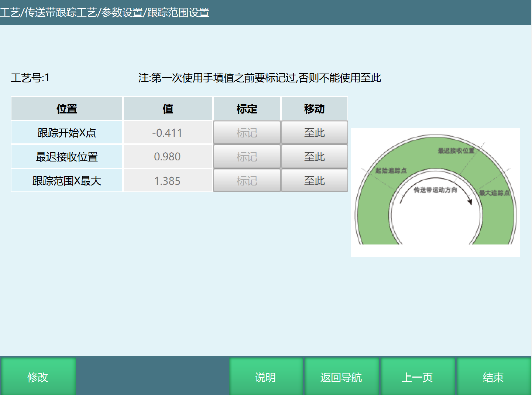This screenshot has height=395, width=532.
Task: Select the value field showing 1.385
Action: [168, 180]
